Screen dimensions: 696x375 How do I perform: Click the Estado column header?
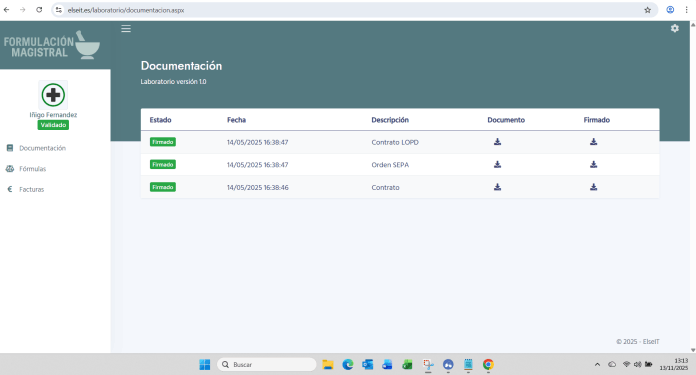click(160, 120)
